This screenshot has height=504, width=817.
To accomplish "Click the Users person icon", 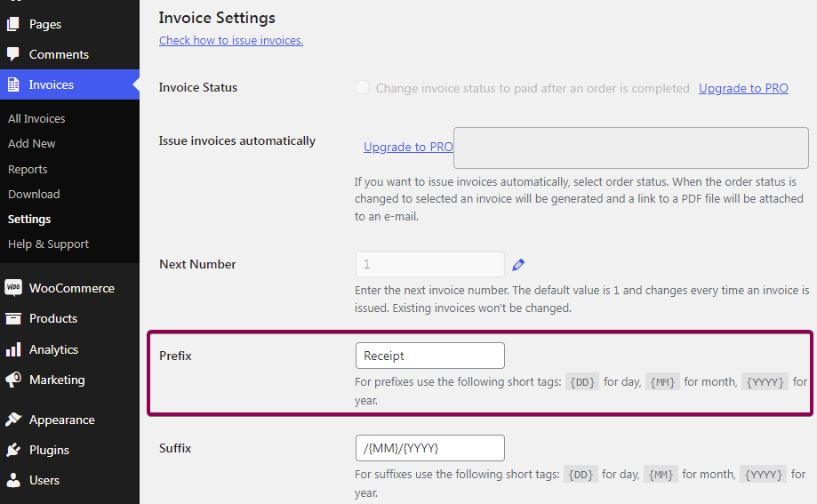I will (x=13, y=480).
